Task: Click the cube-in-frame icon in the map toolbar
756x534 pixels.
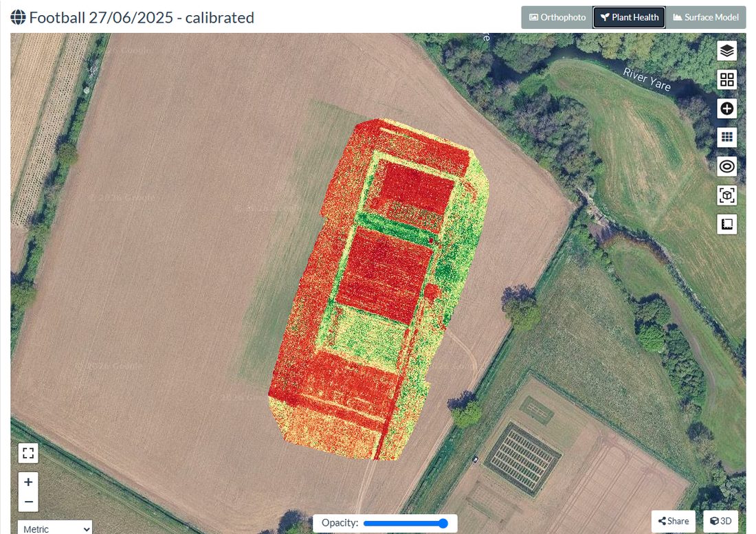Action: coord(726,195)
